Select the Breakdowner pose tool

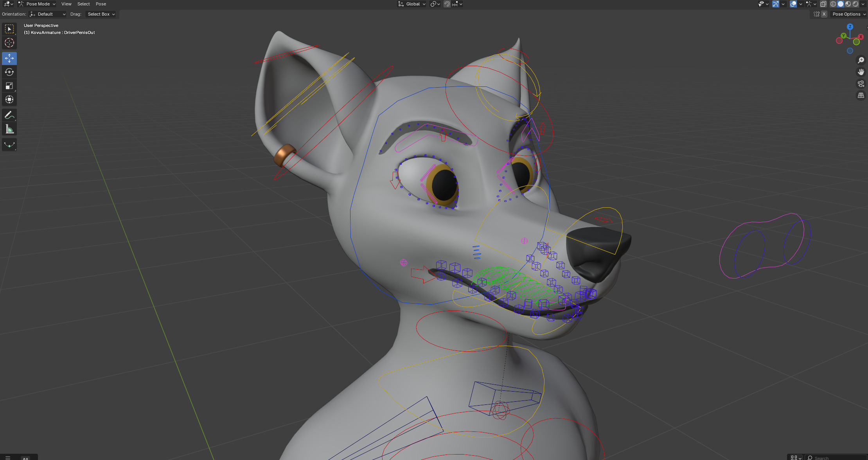[9, 145]
